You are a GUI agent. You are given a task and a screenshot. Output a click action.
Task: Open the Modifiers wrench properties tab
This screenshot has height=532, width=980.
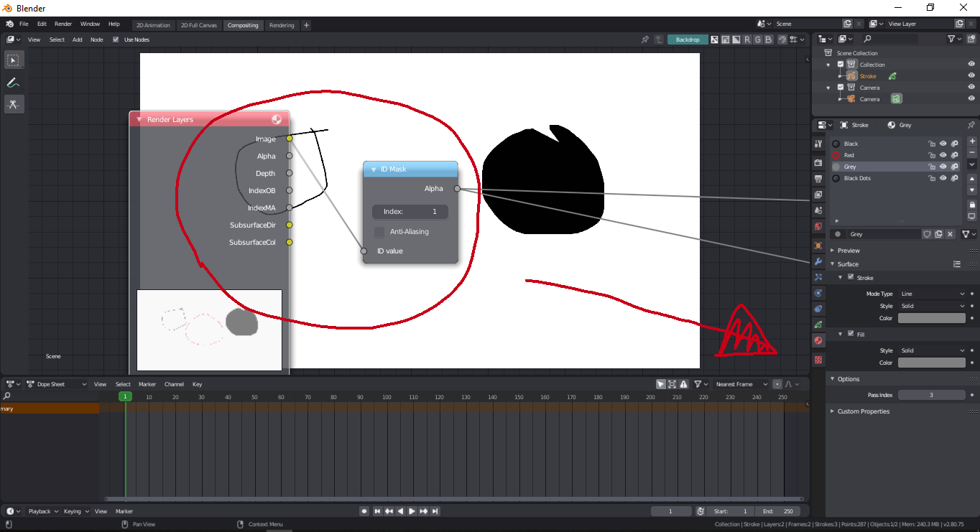(x=818, y=261)
